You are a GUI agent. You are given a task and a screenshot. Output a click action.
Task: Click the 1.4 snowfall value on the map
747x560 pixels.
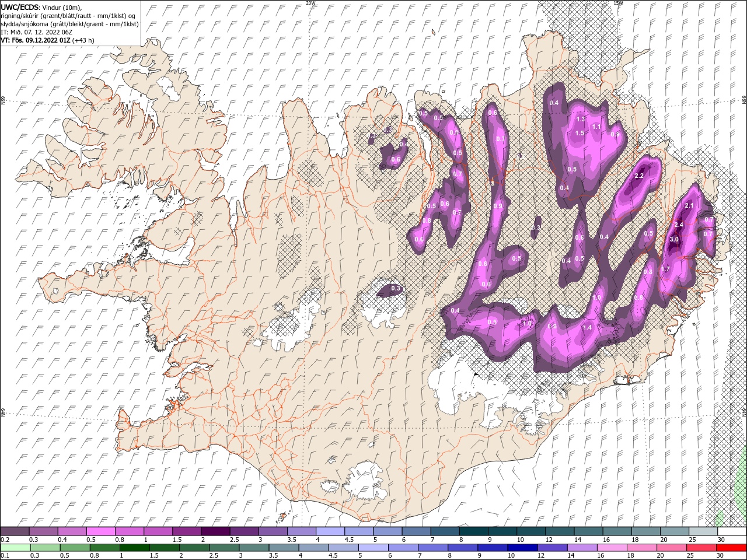click(x=587, y=328)
